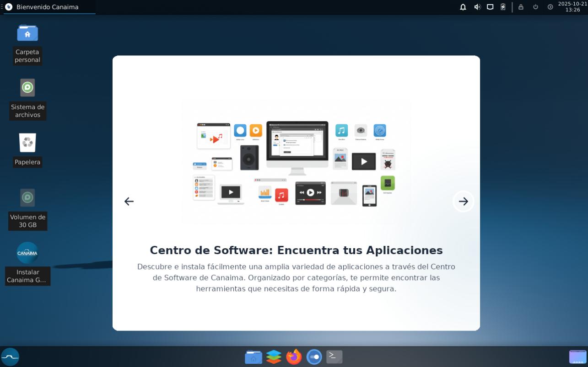The width and height of the screenshot is (588, 367).
Task: Go back to the previous welcome slide
Action: point(129,202)
